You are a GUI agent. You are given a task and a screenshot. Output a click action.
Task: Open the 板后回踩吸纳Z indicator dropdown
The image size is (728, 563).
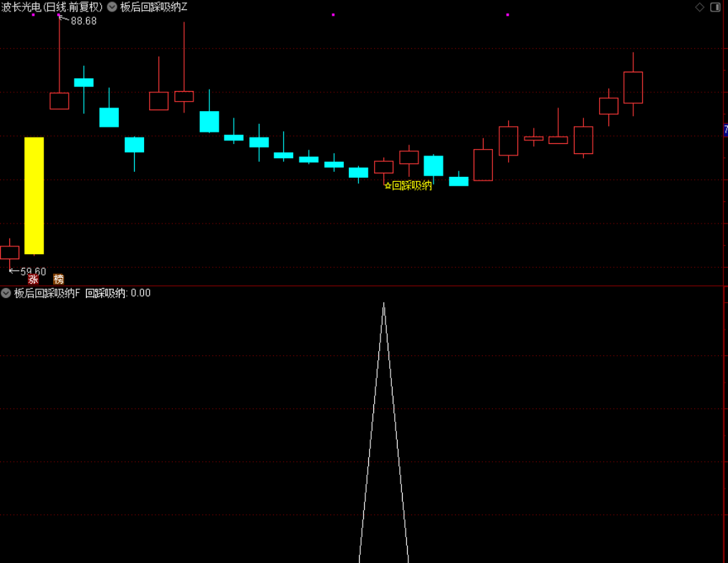pyautogui.click(x=112, y=7)
